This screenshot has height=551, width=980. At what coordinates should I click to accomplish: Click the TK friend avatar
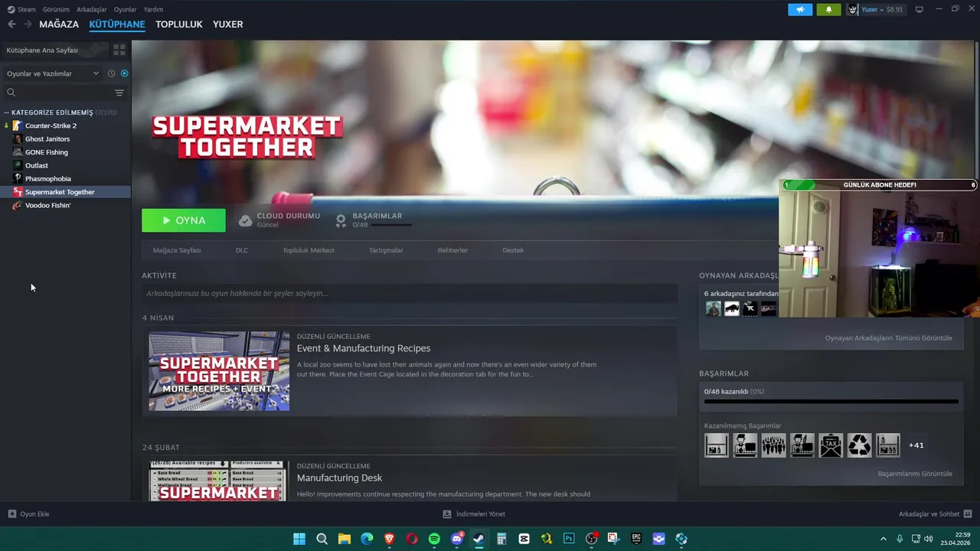tap(750, 308)
